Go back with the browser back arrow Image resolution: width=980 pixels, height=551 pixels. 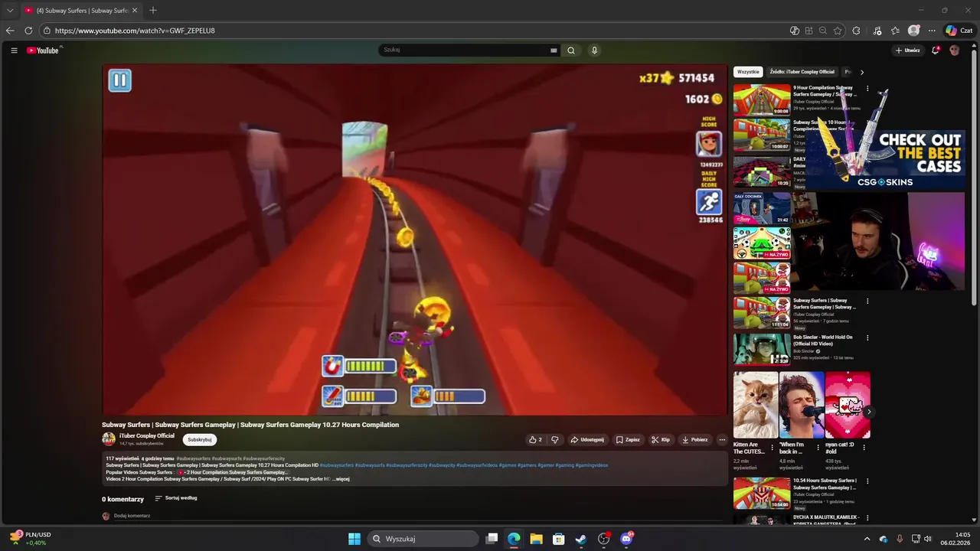click(10, 31)
